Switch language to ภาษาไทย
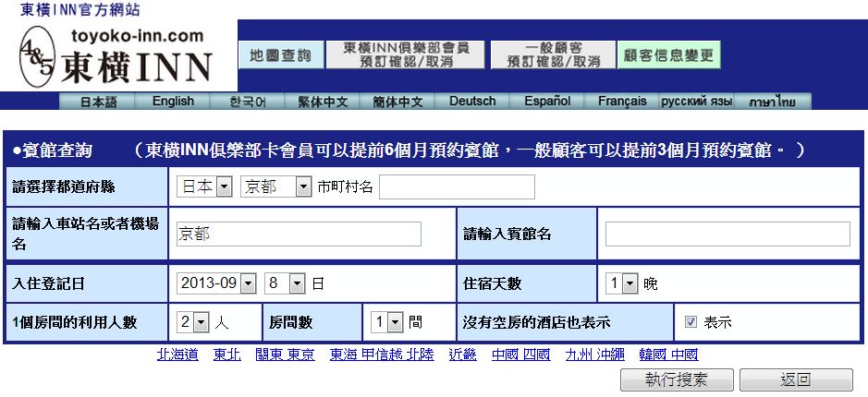The height and width of the screenshot is (397, 868). [x=773, y=102]
